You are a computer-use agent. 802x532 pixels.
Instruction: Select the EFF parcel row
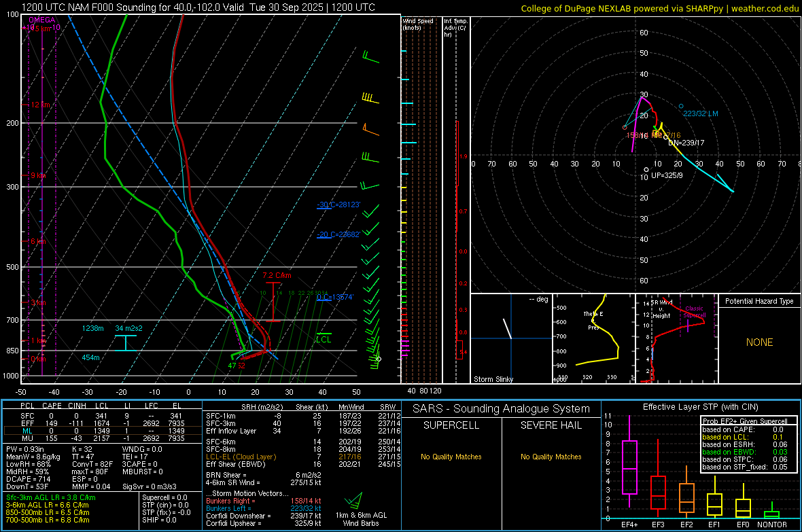(103, 423)
